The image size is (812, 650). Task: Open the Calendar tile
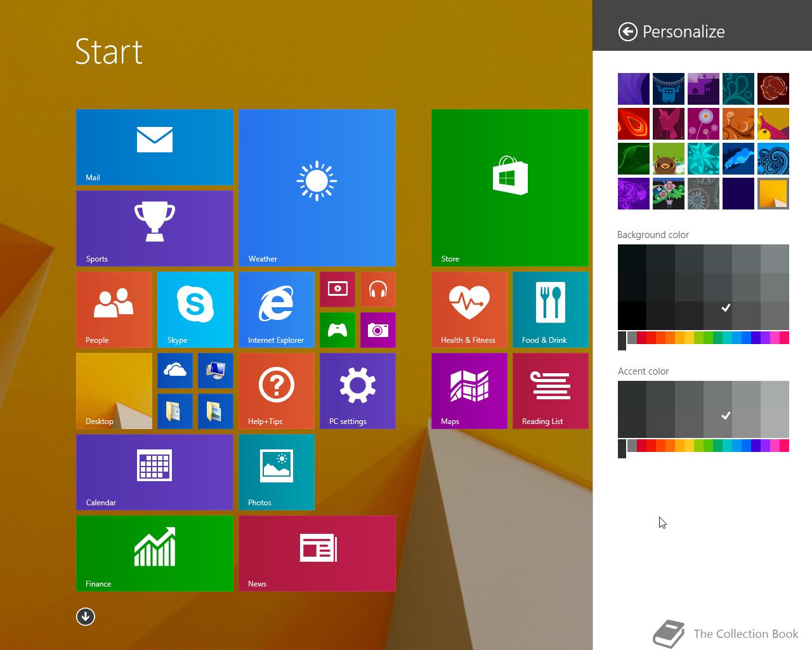click(x=155, y=472)
